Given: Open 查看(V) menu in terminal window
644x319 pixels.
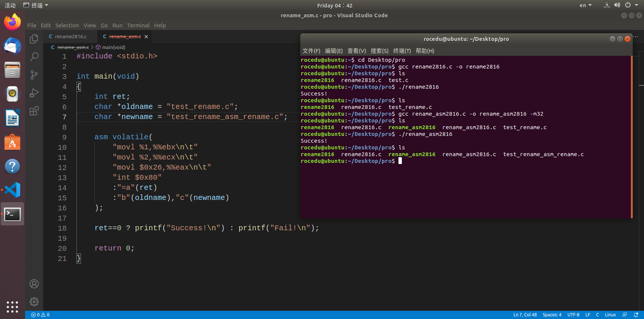Looking at the screenshot, I should click(x=356, y=51).
